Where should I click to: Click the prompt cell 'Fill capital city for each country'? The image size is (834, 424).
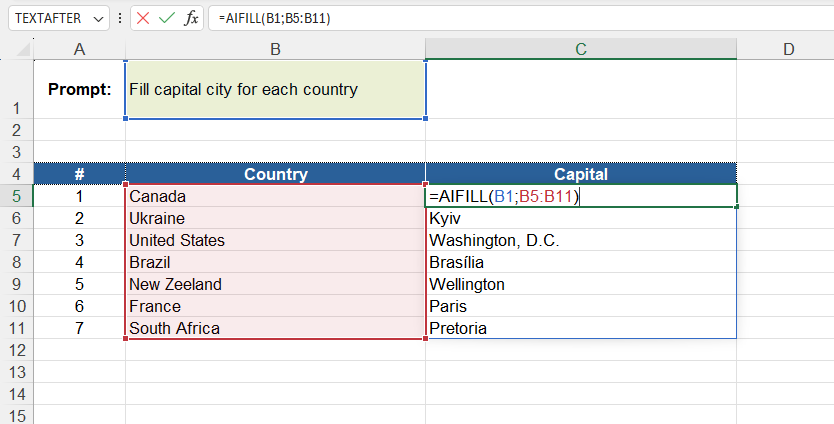[275, 90]
